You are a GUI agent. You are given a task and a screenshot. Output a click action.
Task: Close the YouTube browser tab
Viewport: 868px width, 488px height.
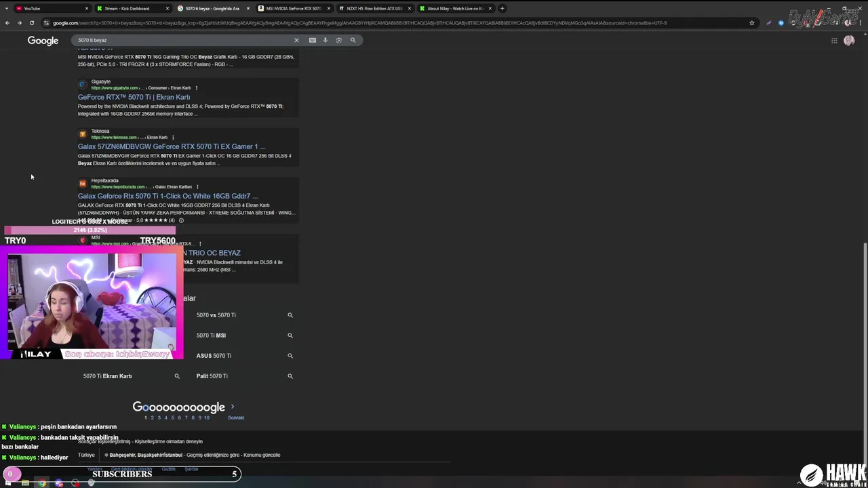click(87, 8)
